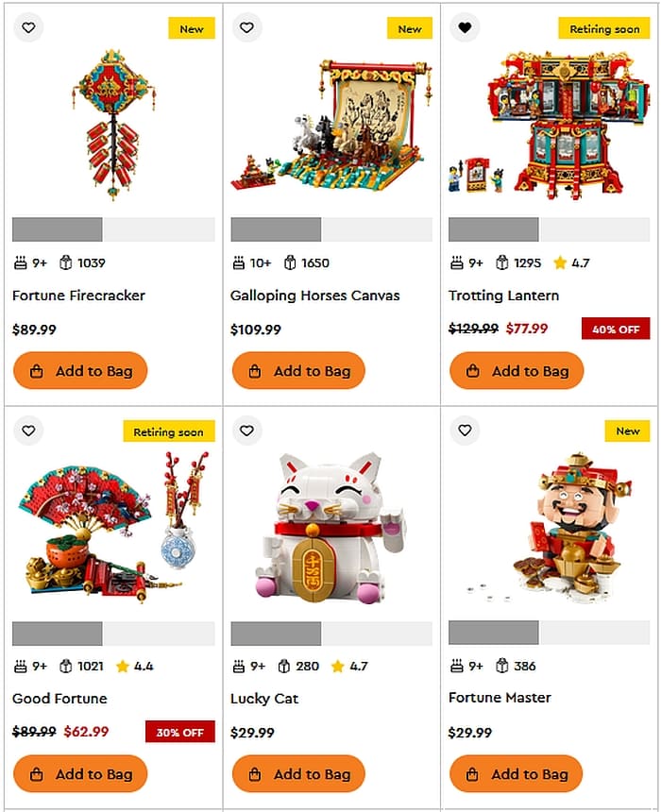661x812 pixels.
Task: Click the heart icon above Lucky Cat
Action: point(246,431)
